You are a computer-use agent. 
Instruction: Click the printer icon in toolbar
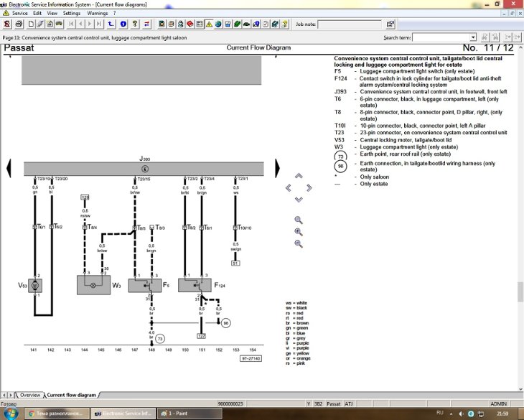click(x=19, y=24)
